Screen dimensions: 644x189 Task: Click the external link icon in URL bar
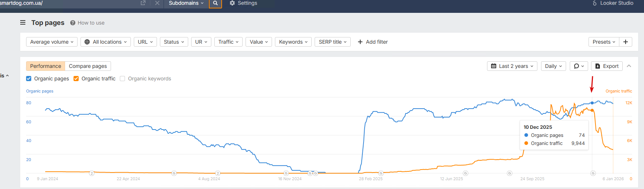coord(143,3)
